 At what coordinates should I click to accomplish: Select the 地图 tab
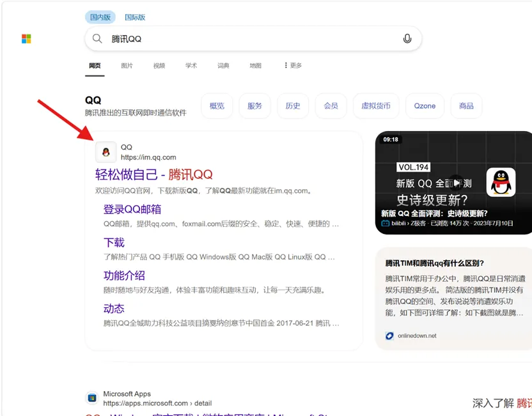point(256,65)
